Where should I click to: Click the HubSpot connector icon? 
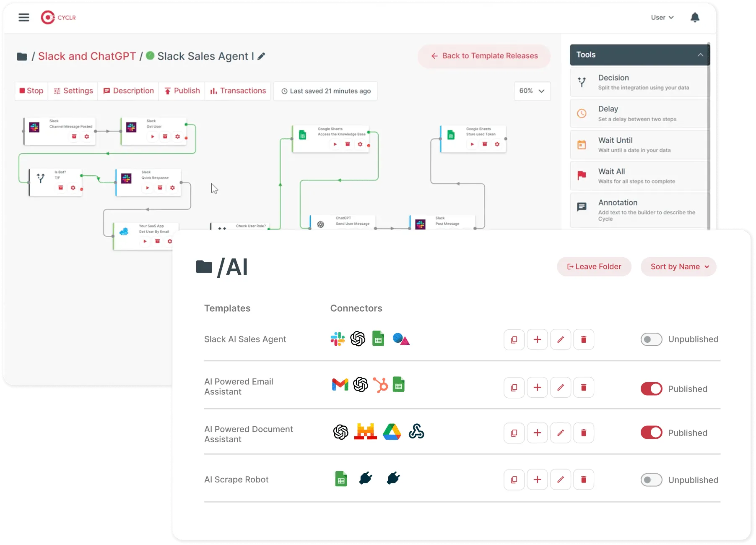tap(381, 384)
